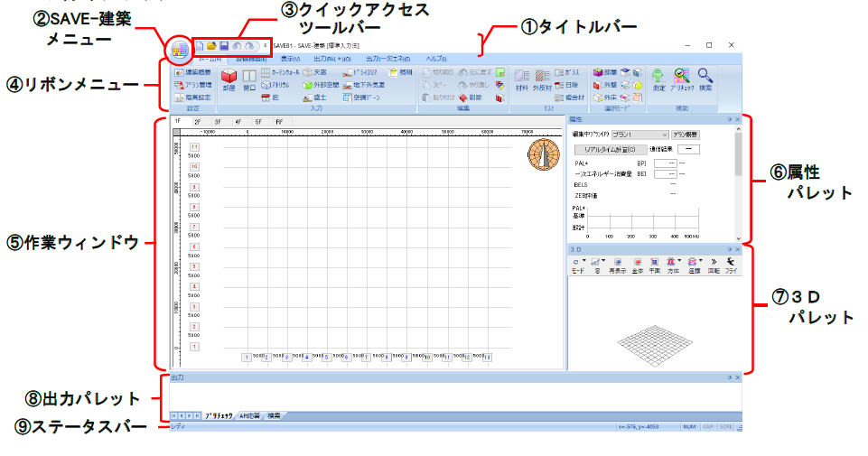Select the ドライエリア input tool
The width and height of the screenshot is (868, 456).
pos(359,72)
